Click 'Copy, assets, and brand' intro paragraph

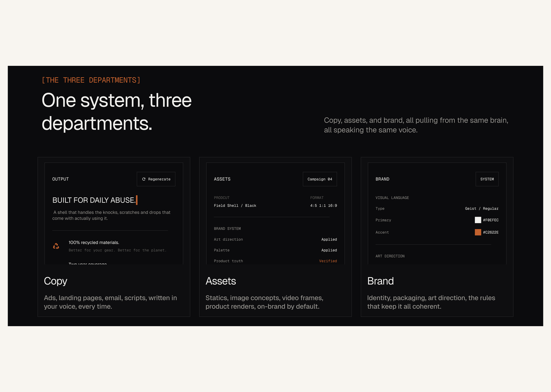pos(416,125)
